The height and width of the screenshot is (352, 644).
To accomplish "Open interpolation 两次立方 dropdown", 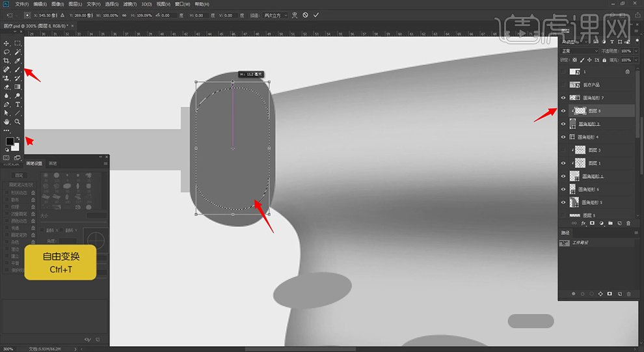I will (x=275, y=15).
